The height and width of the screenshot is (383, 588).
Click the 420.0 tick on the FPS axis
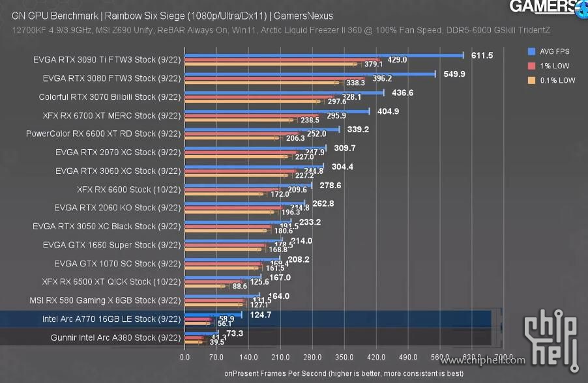click(x=376, y=357)
